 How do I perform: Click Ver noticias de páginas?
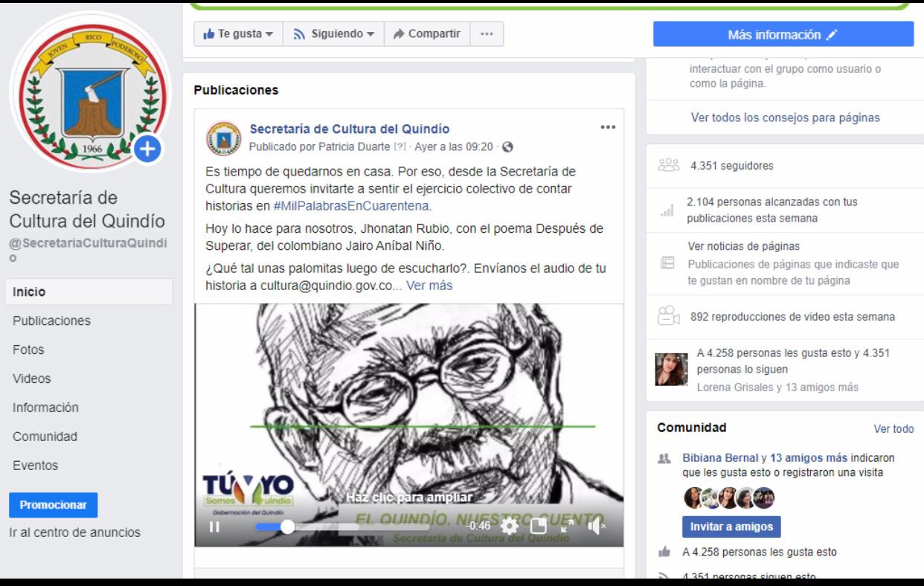[x=744, y=246]
